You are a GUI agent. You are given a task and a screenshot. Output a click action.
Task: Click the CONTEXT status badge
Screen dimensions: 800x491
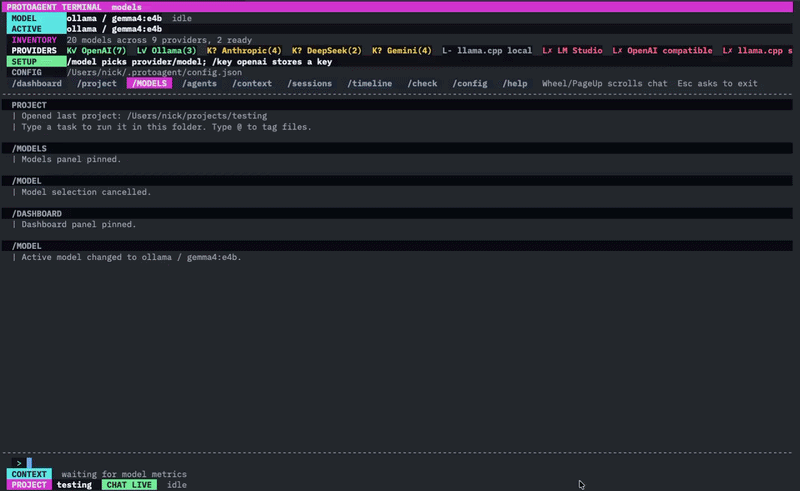coord(29,474)
